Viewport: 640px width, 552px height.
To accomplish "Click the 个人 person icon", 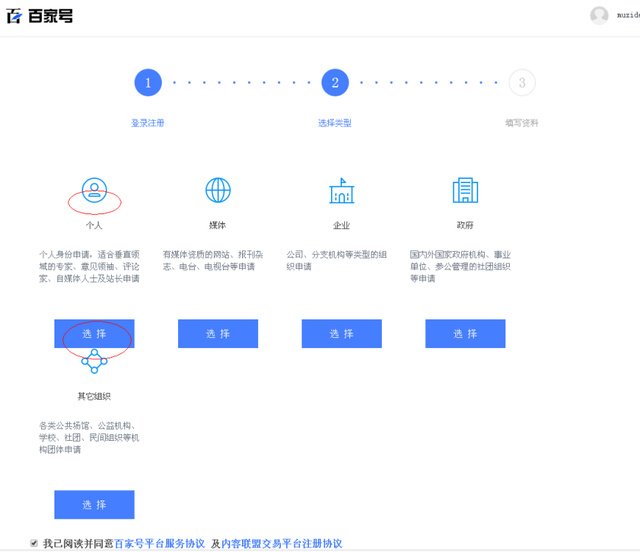I will (x=94, y=190).
